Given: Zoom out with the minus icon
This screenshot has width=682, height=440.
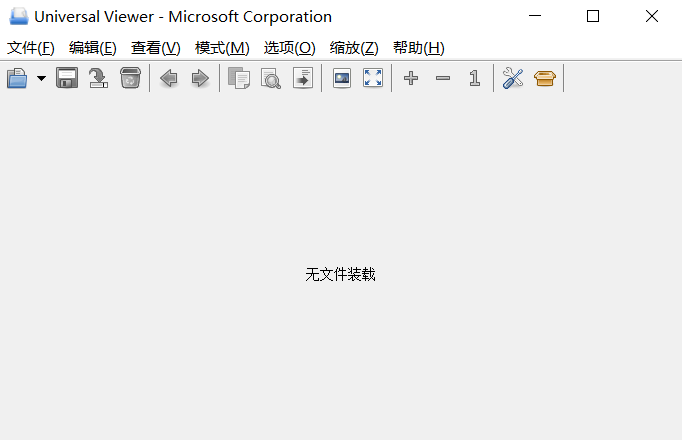Looking at the screenshot, I should [443, 78].
